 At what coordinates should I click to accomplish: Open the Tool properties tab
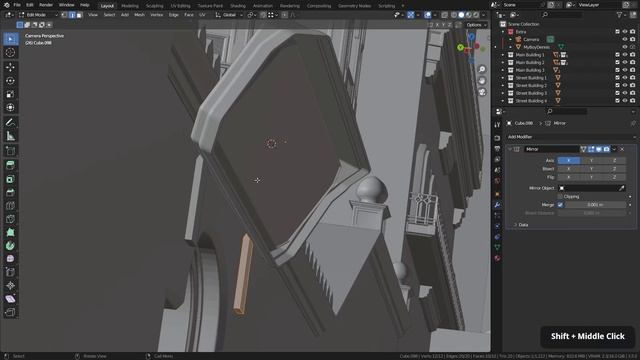tap(497, 125)
